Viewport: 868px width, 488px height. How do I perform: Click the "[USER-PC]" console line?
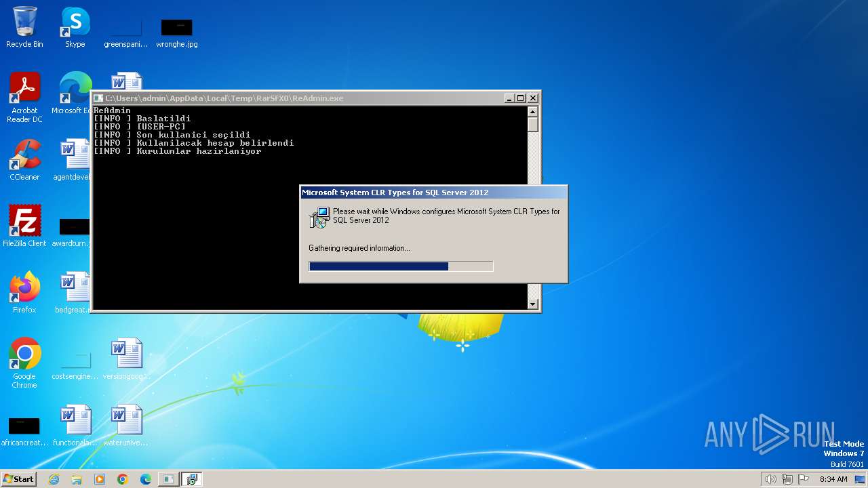pos(139,127)
